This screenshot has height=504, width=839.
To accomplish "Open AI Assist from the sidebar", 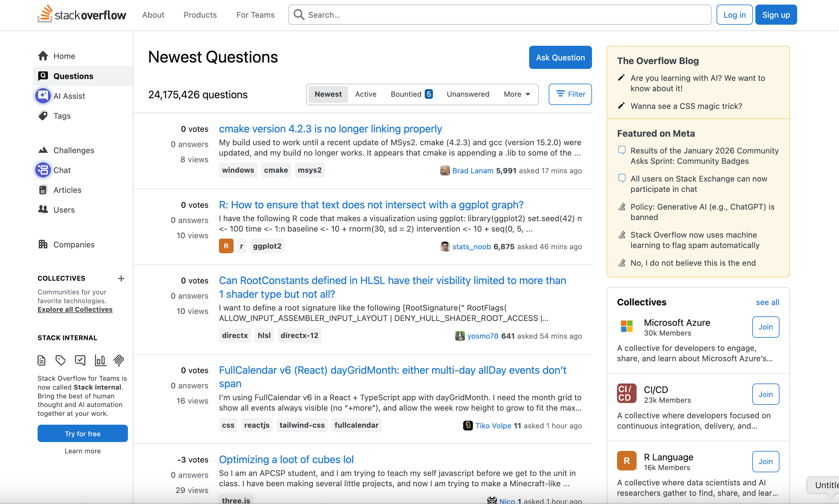I will click(69, 96).
